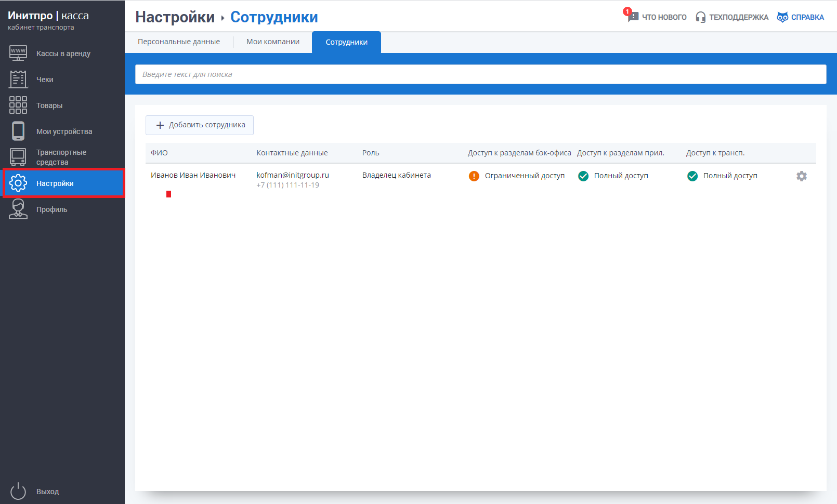Open ТЕХПОДДЕРЖКА link
837x504 pixels.
[x=739, y=17]
